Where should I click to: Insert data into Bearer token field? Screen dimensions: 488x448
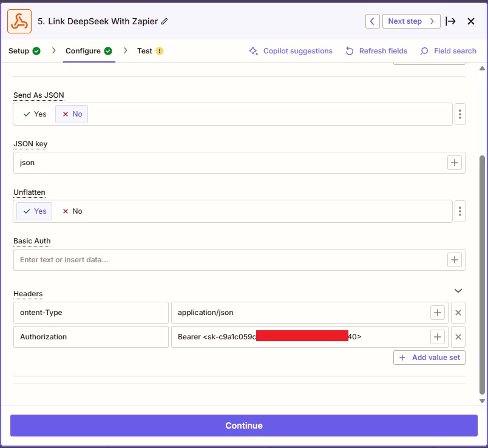[x=437, y=337]
